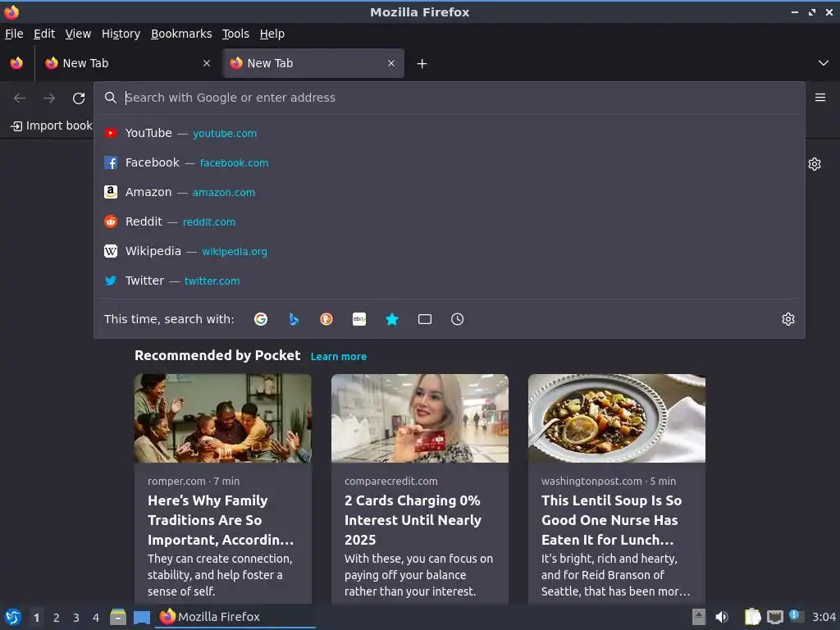The width and height of the screenshot is (840, 630).
Task: Open a new tab with the plus button
Action: pos(422,64)
